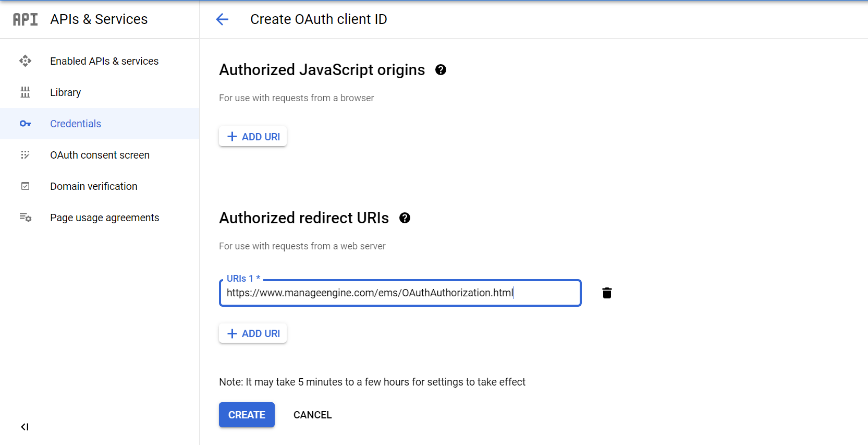Viewport: 868px width, 445px height.
Task: Collapse the sidebar navigation panel
Action: coord(25,427)
